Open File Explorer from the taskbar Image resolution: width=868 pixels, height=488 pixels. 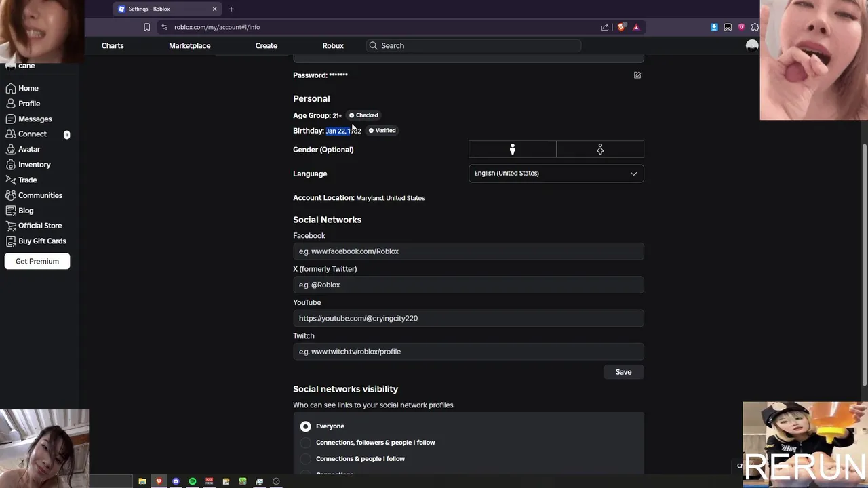tap(142, 481)
